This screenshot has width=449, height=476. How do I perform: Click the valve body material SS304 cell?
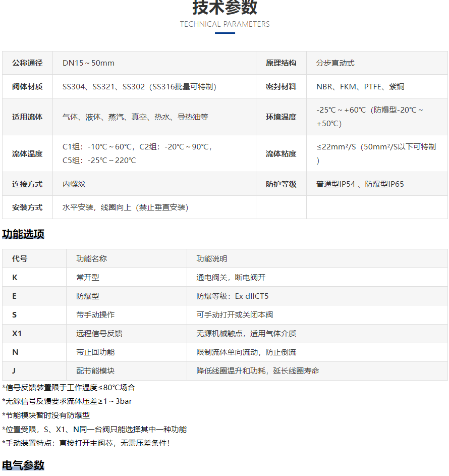click(x=139, y=87)
